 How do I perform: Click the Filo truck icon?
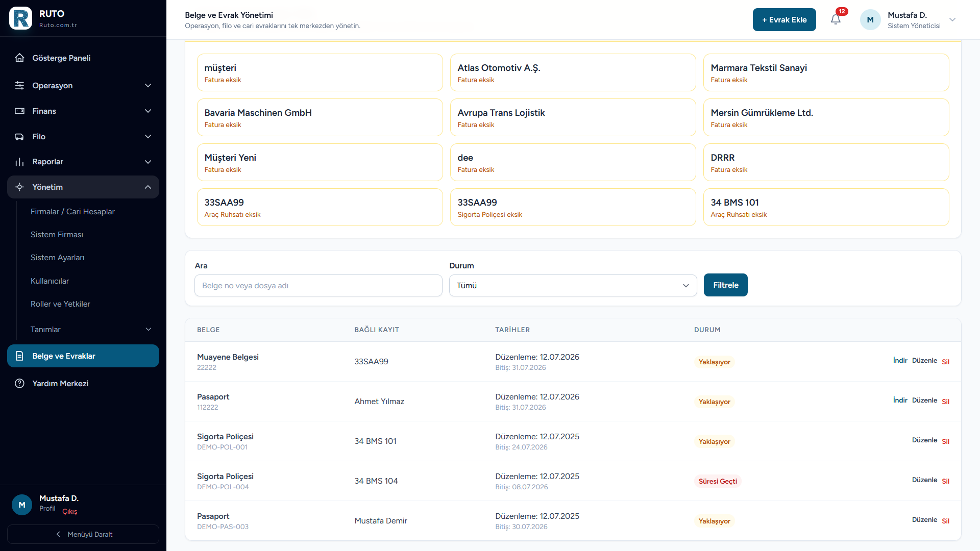[19, 136]
